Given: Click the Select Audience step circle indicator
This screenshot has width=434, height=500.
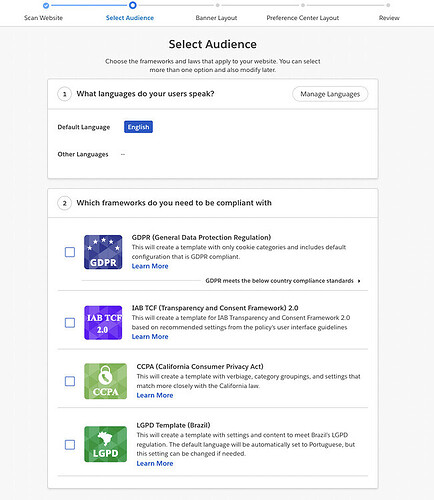Looking at the screenshot, I should 133,5.
